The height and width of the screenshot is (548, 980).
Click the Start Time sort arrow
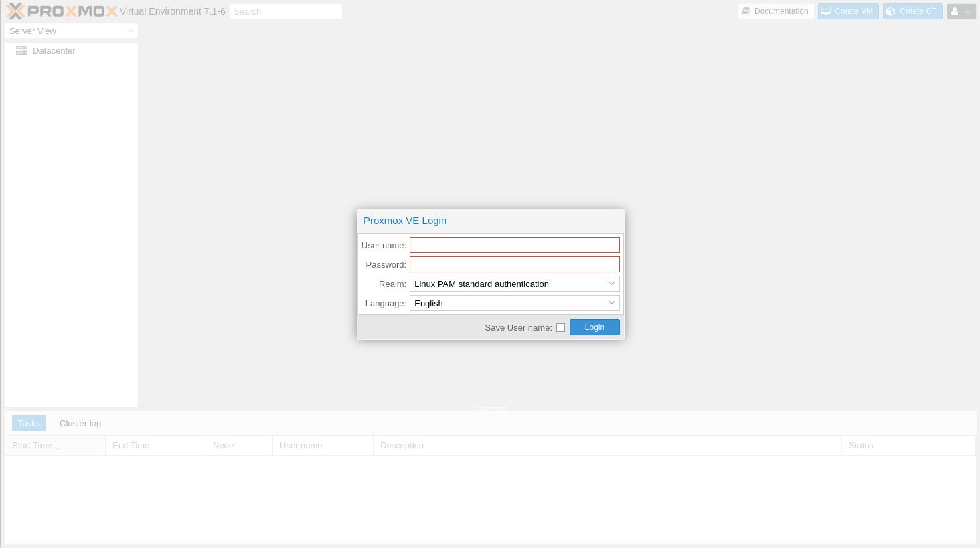(58, 446)
